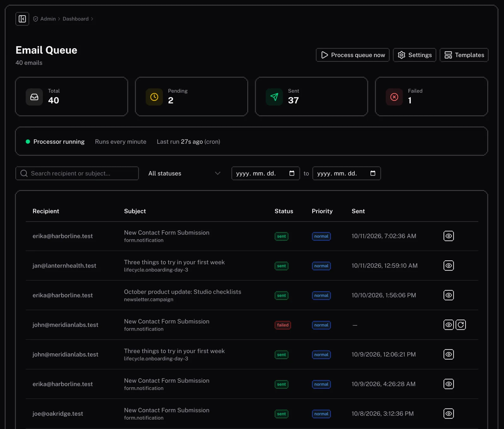Click the Sent column header

pos(358,211)
